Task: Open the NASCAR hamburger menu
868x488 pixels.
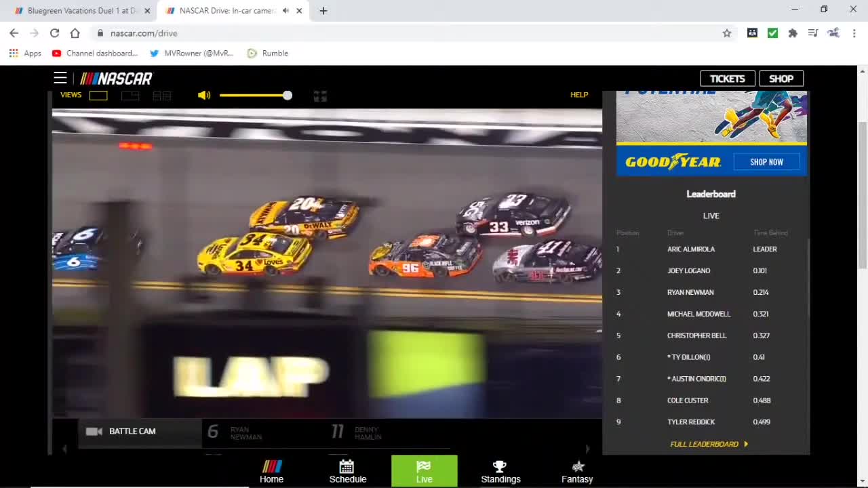Action: click(x=60, y=78)
